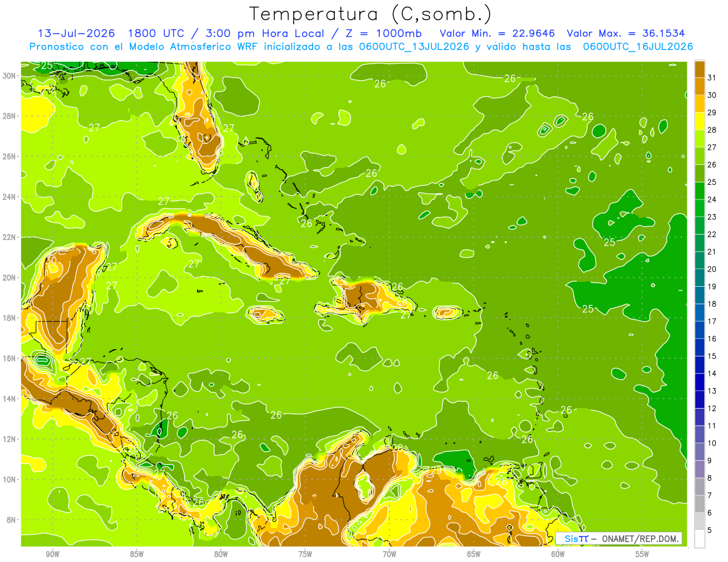Click the "80W" longitude axis label

click(221, 554)
